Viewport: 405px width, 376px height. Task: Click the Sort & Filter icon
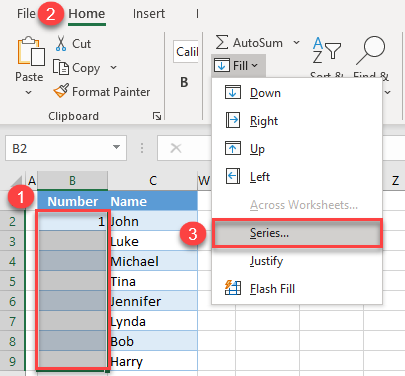click(x=327, y=51)
